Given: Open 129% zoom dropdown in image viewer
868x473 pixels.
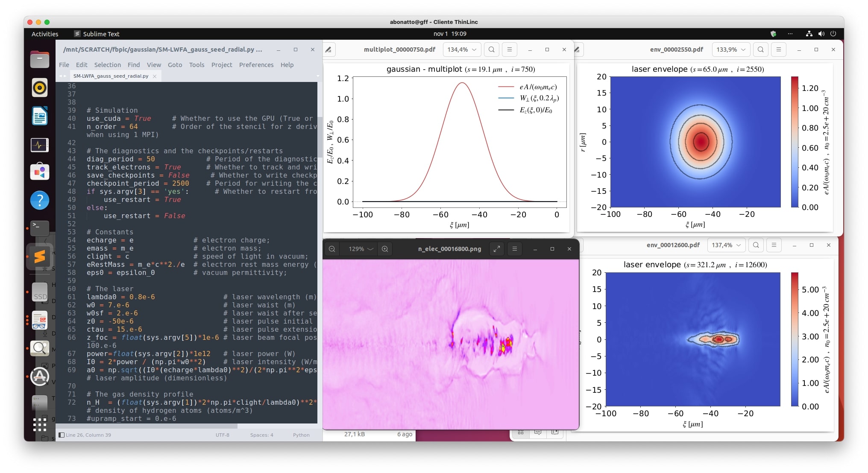Looking at the screenshot, I should click(359, 249).
